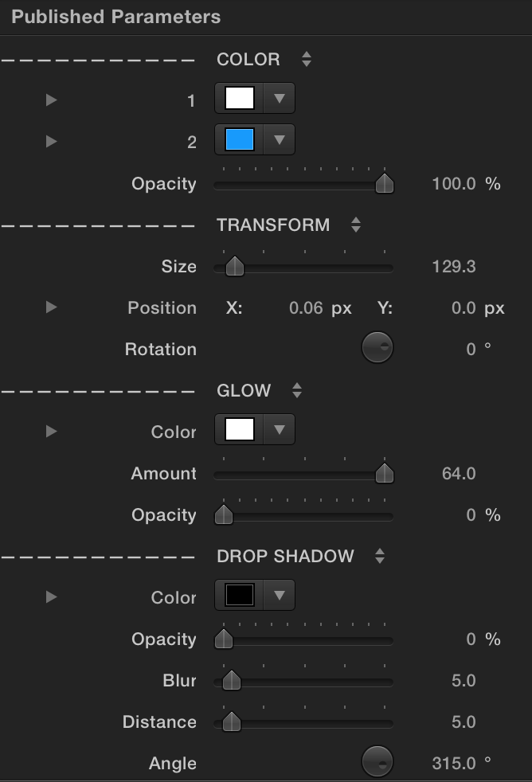The width and height of the screenshot is (532, 782).
Task: Expand the Drop Shadow Color triangle
Action: coord(51,597)
